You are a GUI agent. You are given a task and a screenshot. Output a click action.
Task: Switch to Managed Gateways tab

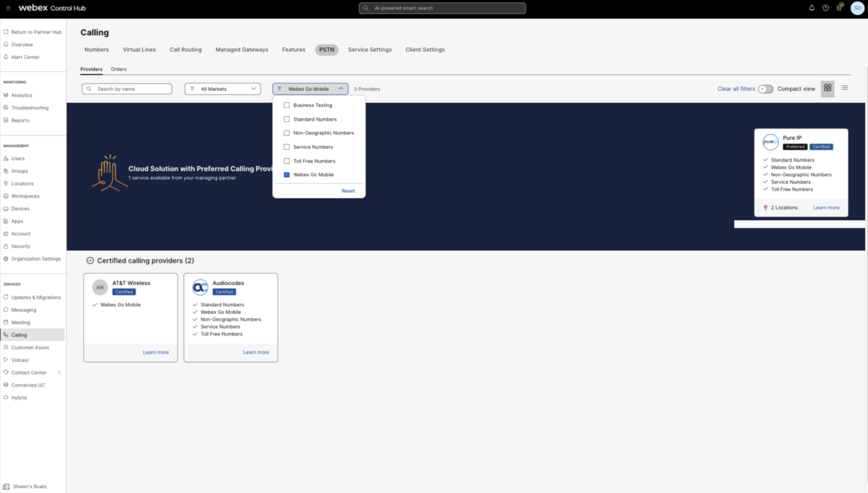242,50
